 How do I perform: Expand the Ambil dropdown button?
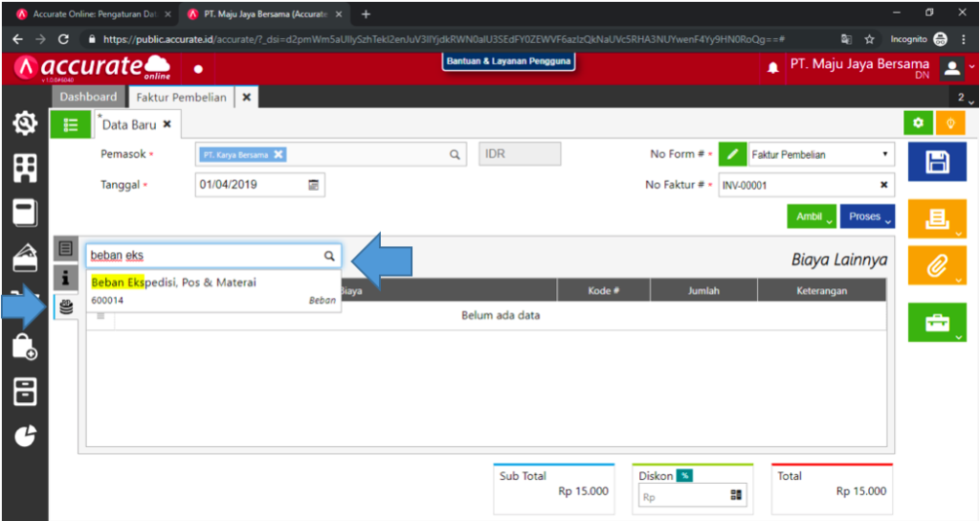coord(812,216)
